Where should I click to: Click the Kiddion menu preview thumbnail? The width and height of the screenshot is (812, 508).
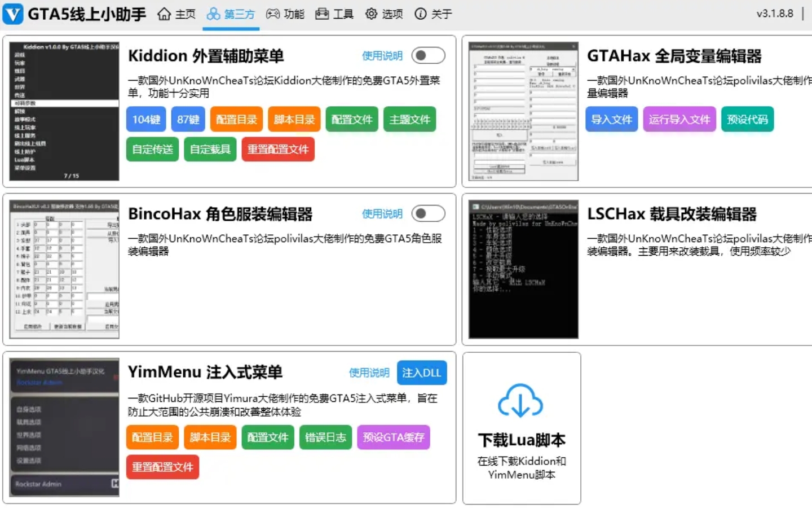[x=64, y=111]
